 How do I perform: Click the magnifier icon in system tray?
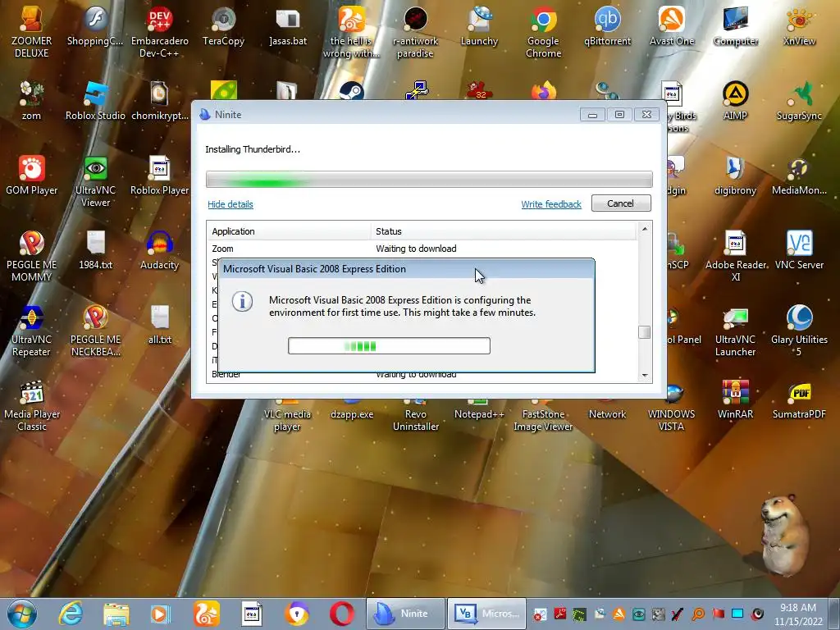pos(698,614)
